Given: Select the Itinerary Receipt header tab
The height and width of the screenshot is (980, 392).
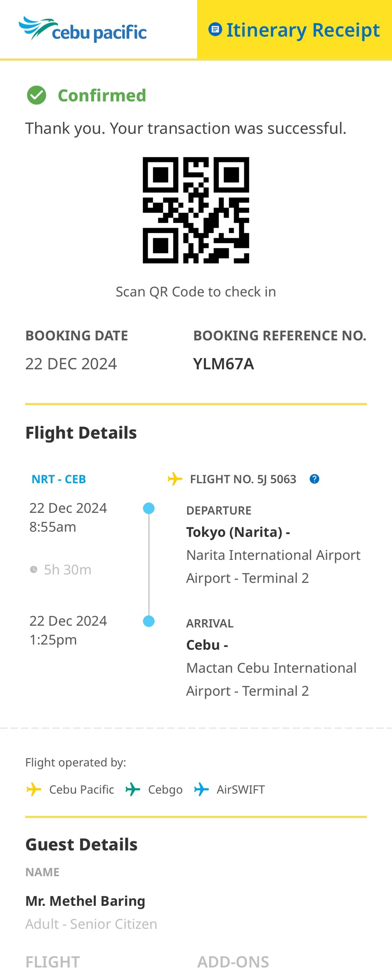Looking at the screenshot, I should click(x=295, y=30).
